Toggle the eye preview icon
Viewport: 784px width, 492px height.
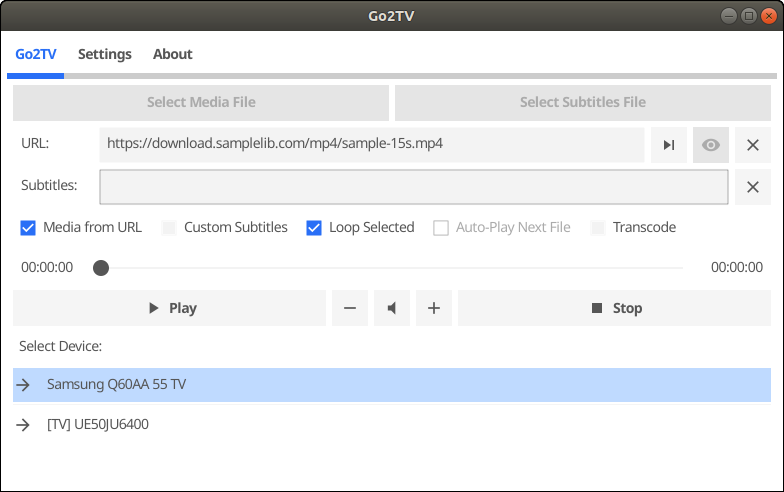[710, 145]
